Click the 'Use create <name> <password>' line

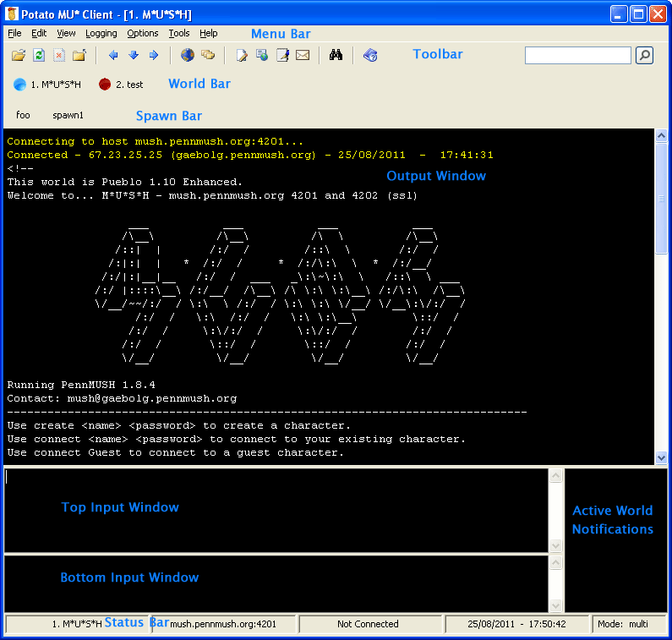pyautogui.click(x=178, y=425)
